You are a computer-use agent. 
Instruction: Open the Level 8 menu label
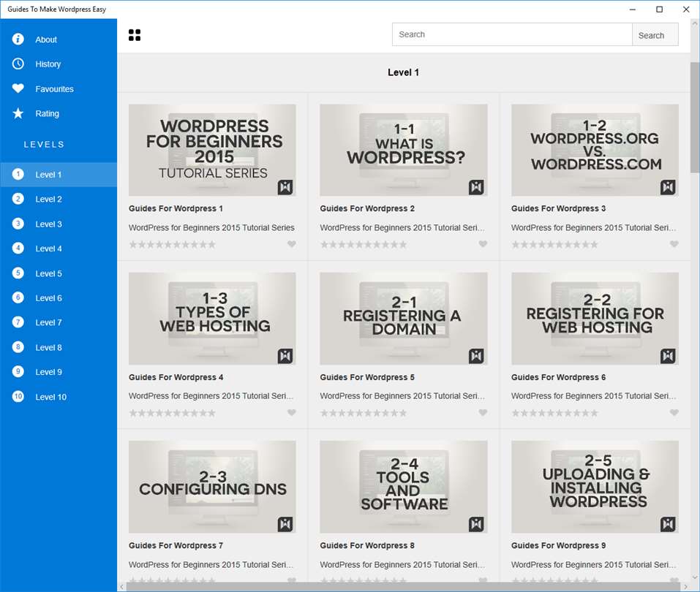(x=49, y=348)
